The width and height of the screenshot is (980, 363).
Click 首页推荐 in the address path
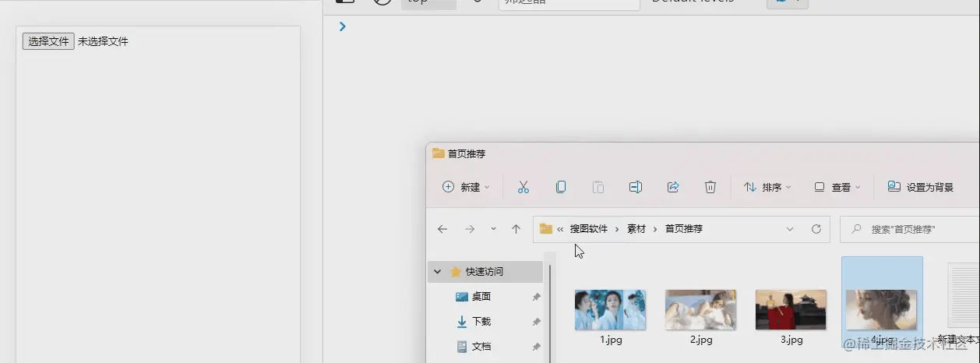pyautogui.click(x=684, y=229)
